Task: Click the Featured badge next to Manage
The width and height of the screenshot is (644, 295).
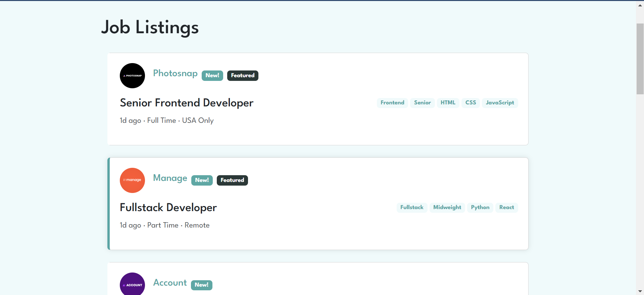Action: point(232,180)
